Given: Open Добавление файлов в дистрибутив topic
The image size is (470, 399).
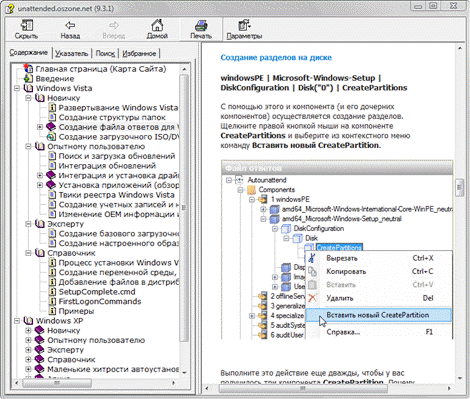Looking at the screenshot, I should 119,282.
